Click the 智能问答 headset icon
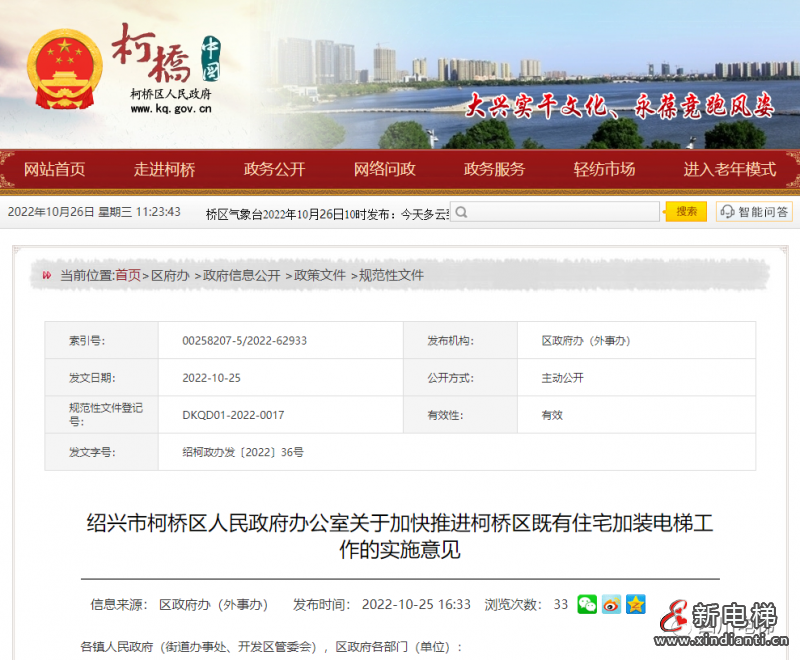Image resolution: width=800 pixels, height=660 pixels. click(727, 212)
